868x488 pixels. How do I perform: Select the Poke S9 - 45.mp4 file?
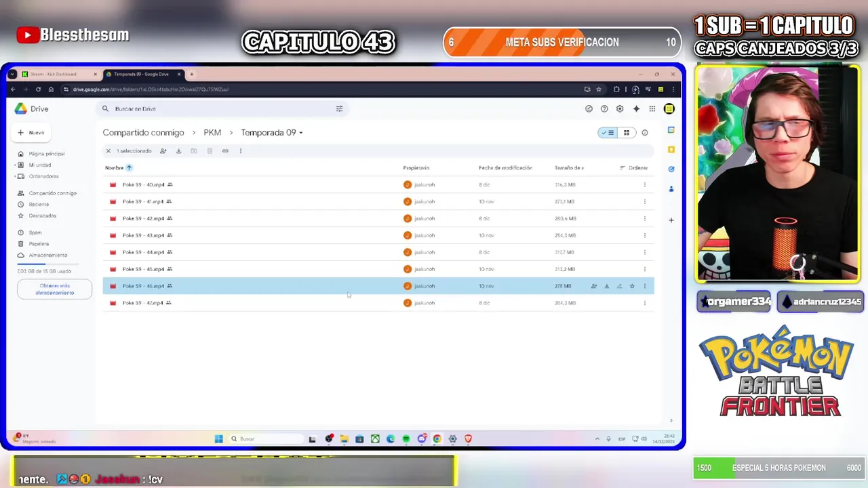pos(378,269)
